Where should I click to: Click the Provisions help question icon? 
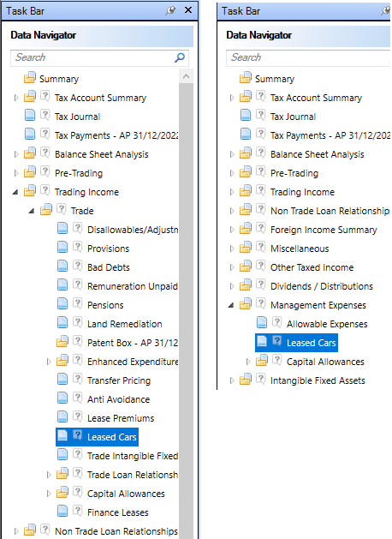[78, 247]
